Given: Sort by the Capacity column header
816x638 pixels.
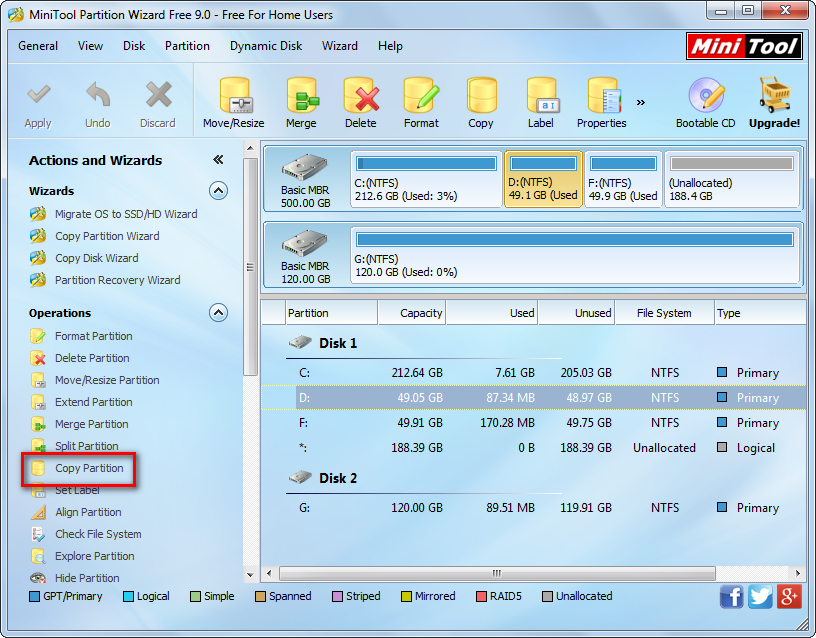Looking at the screenshot, I should click(412, 313).
